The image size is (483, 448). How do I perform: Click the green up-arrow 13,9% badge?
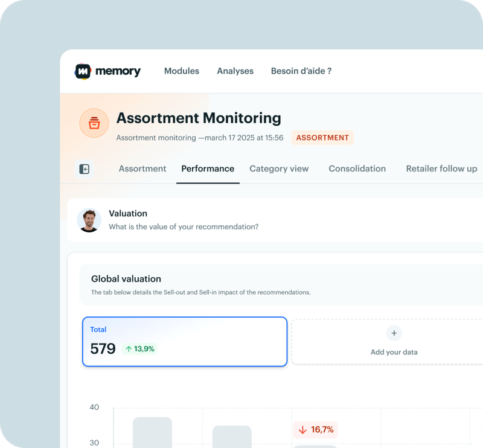[x=139, y=349]
